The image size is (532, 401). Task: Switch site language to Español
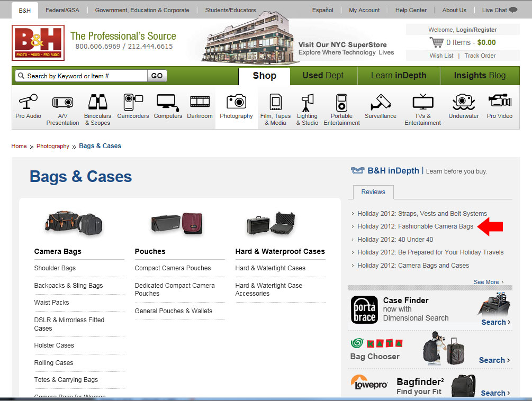point(323,10)
